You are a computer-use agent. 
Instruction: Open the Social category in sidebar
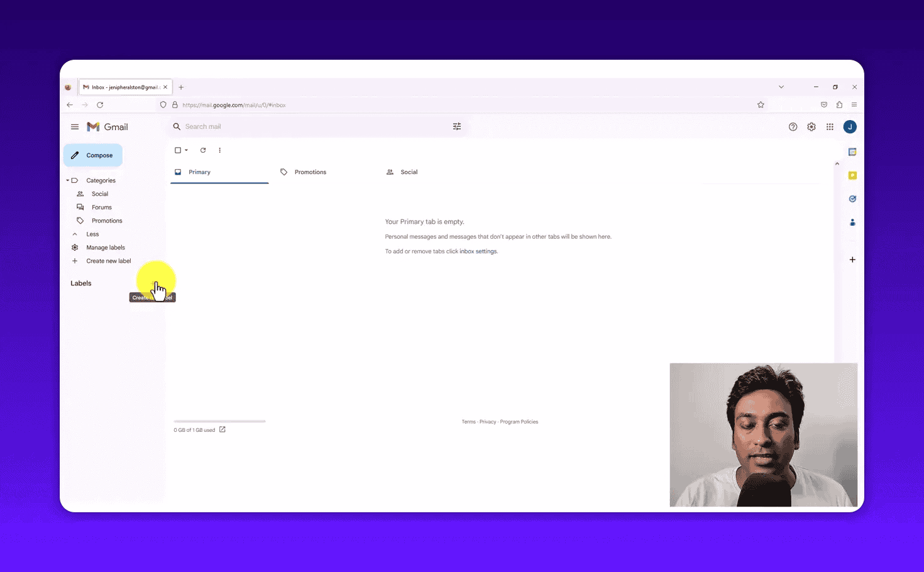coord(100,194)
